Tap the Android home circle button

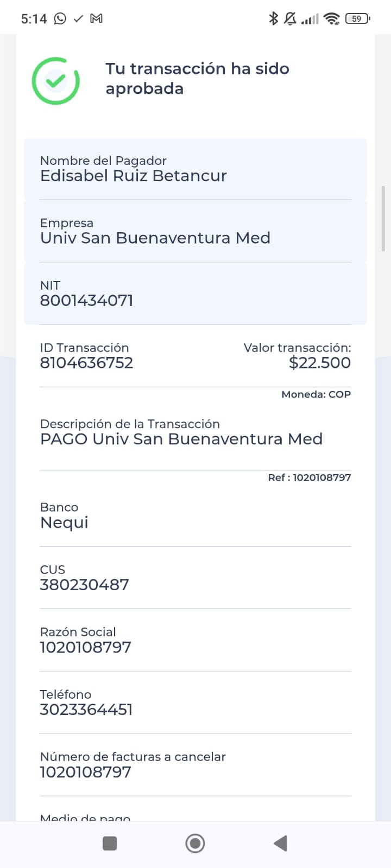tap(195, 843)
